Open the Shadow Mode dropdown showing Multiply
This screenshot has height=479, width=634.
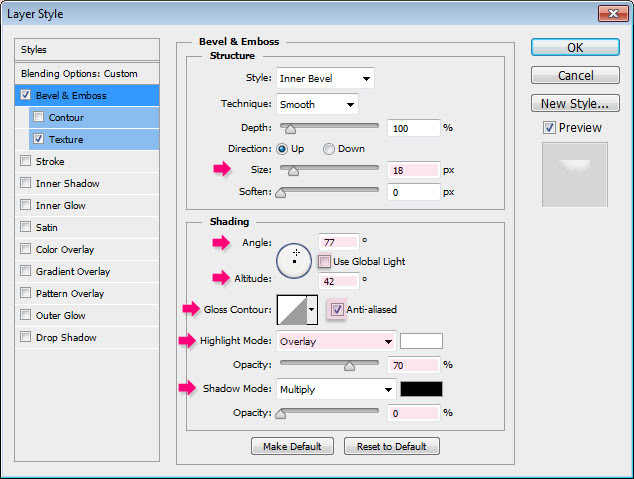point(336,389)
